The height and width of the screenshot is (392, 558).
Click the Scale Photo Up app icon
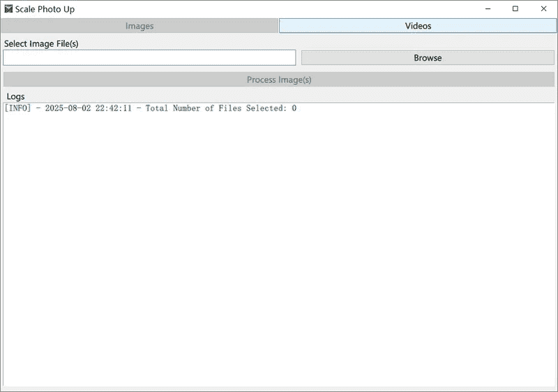[x=8, y=9]
